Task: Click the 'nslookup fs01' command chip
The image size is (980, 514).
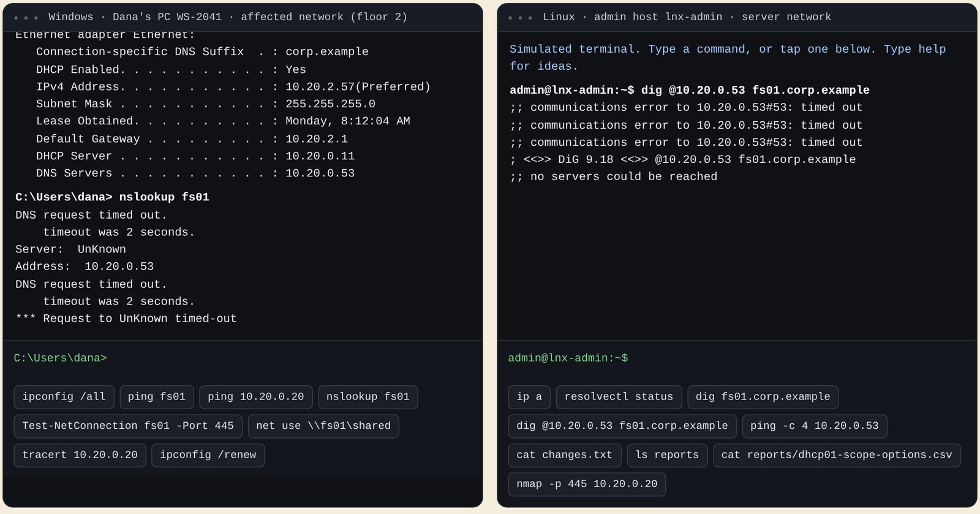Action: click(x=368, y=397)
